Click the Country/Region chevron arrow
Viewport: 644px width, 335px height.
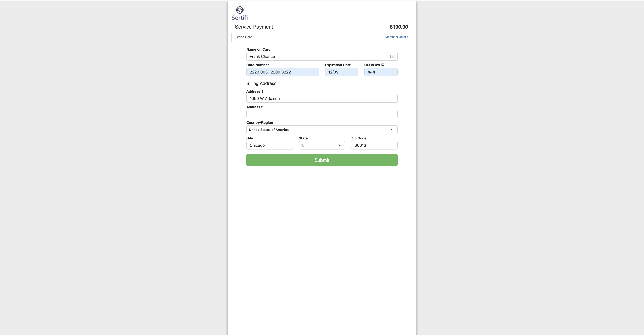pyautogui.click(x=392, y=130)
